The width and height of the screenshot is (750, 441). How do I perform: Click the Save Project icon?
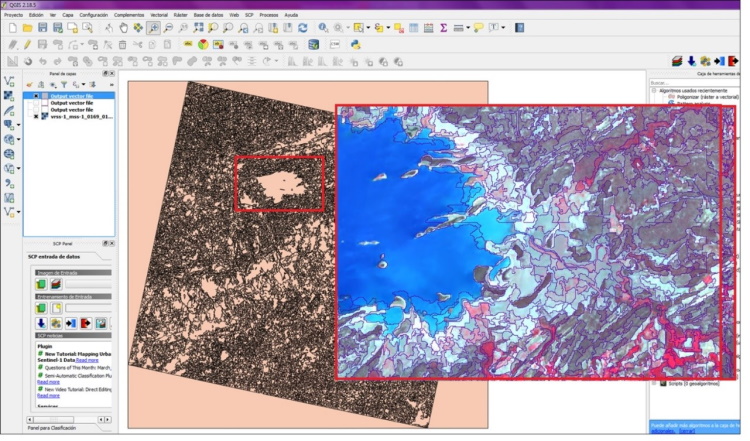click(x=41, y=28)
